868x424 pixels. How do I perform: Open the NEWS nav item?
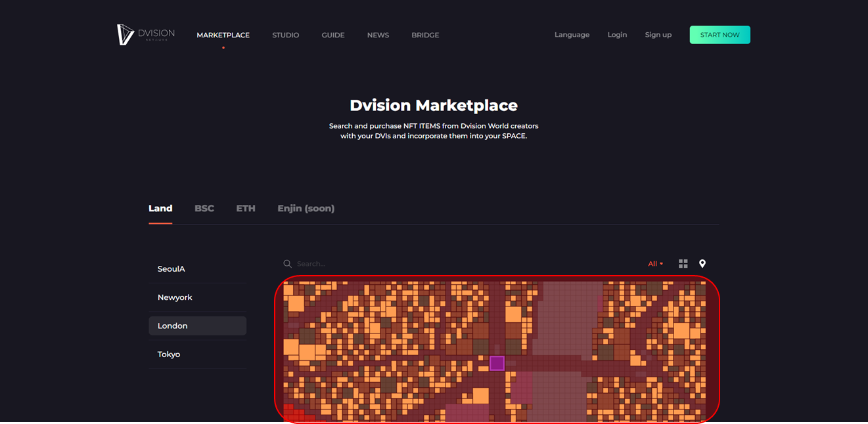coord(378,35)
